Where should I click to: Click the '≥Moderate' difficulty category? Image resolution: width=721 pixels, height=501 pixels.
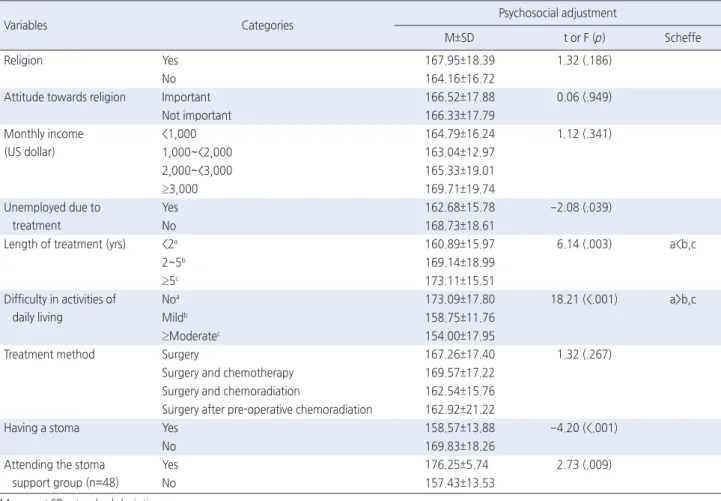point(191,336)
